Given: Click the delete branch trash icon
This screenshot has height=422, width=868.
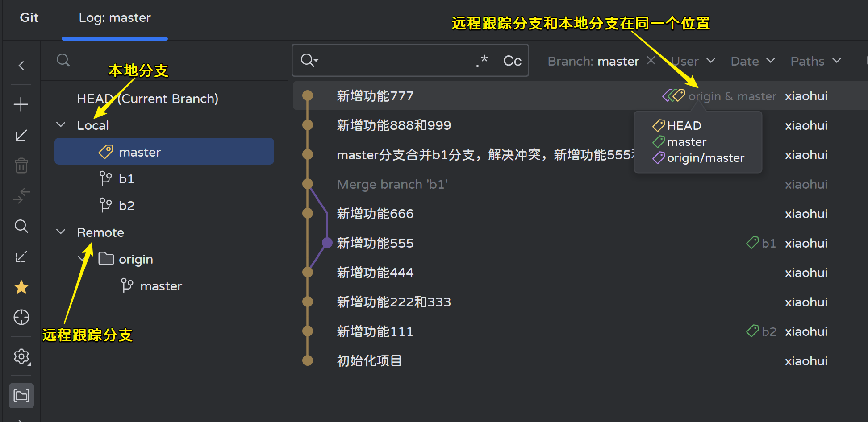Looking at the screenshot, I should (x=21, y=165).
